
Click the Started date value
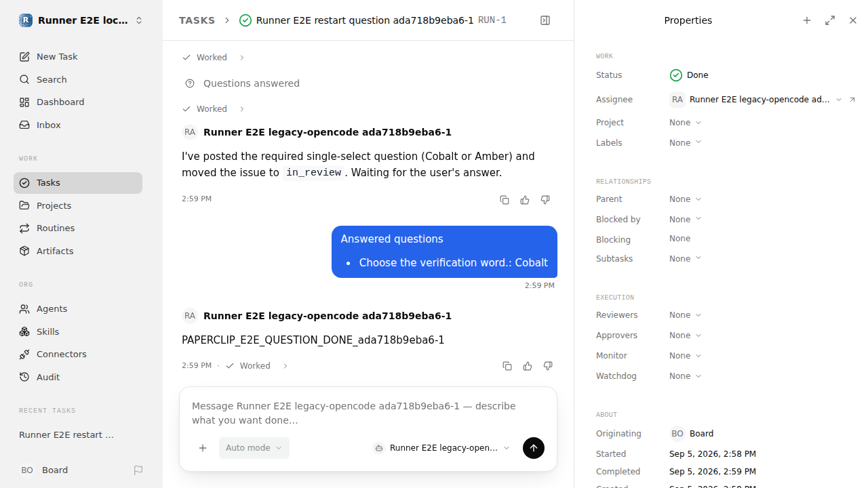pyautogui.click(x=713, y=454)
